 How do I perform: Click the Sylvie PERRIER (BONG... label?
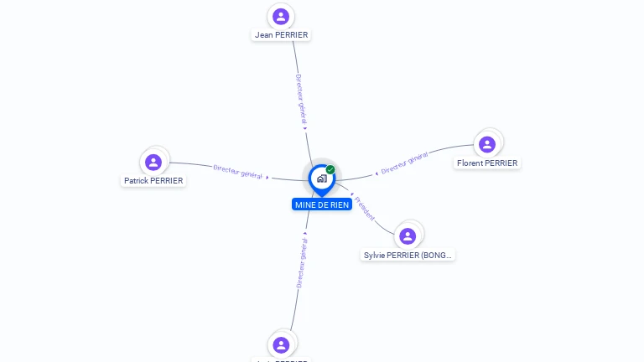(x=408, y=256)
